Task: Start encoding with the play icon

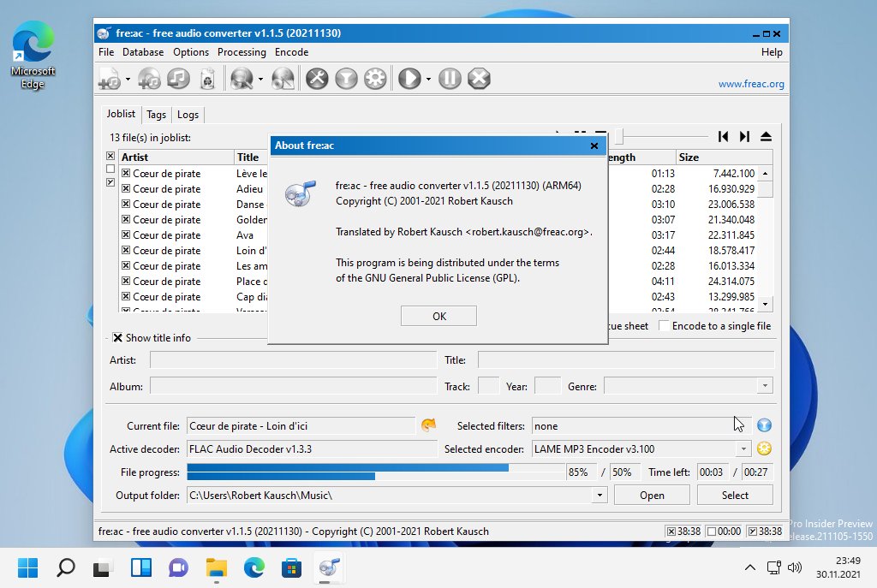Action: point(409,79)
